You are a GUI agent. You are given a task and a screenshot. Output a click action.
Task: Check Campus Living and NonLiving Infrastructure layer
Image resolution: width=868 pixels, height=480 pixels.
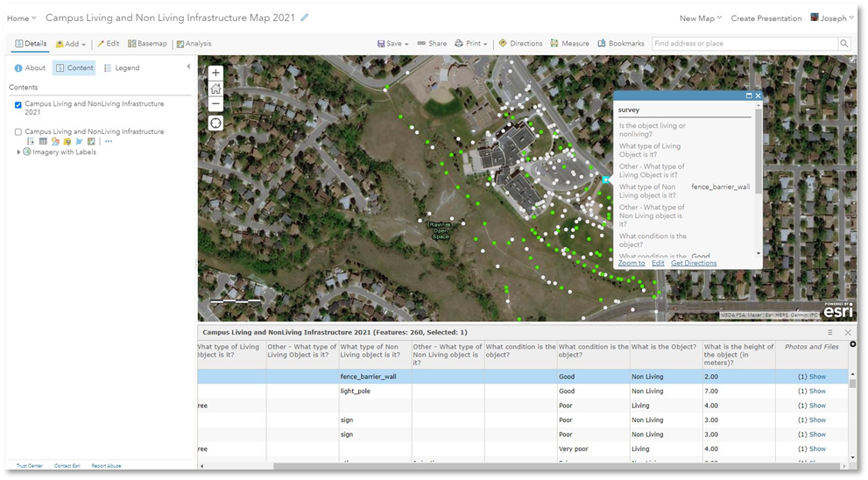pos(18,131)
